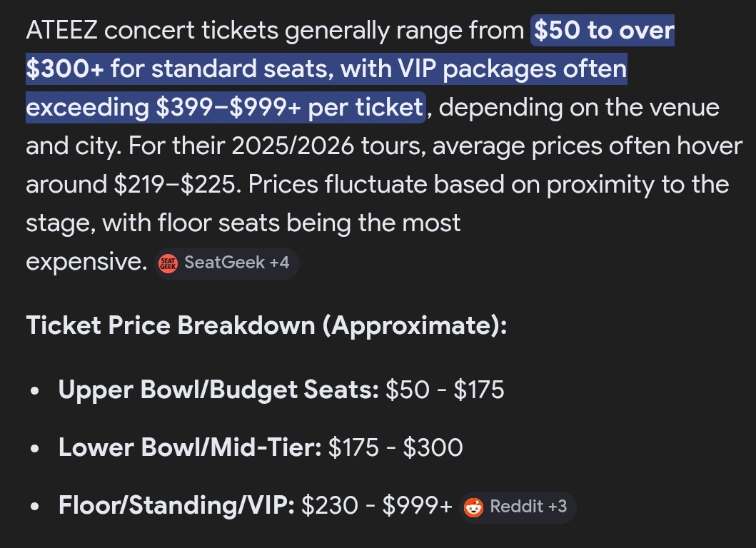Viewport: 756px width, 548px height.
Task: Click the SeatGeek logo icon
Action: 168,263
